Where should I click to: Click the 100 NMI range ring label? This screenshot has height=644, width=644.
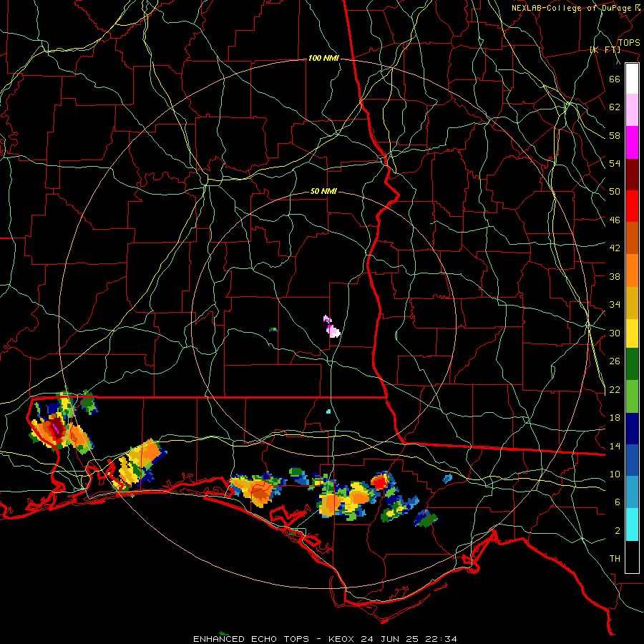323,59
